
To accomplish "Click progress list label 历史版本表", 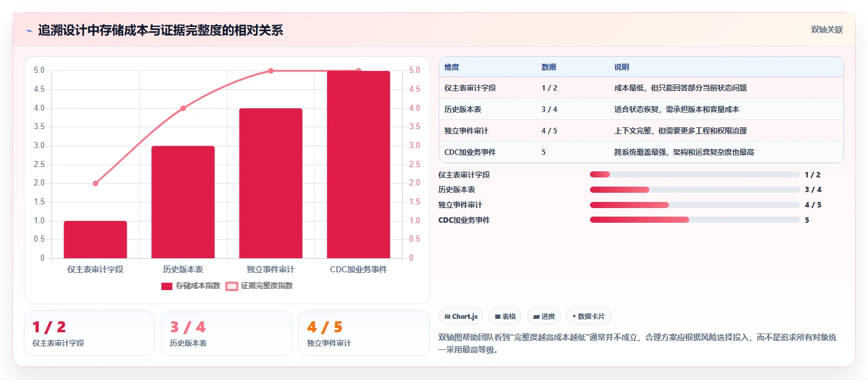I will [457, 190].
